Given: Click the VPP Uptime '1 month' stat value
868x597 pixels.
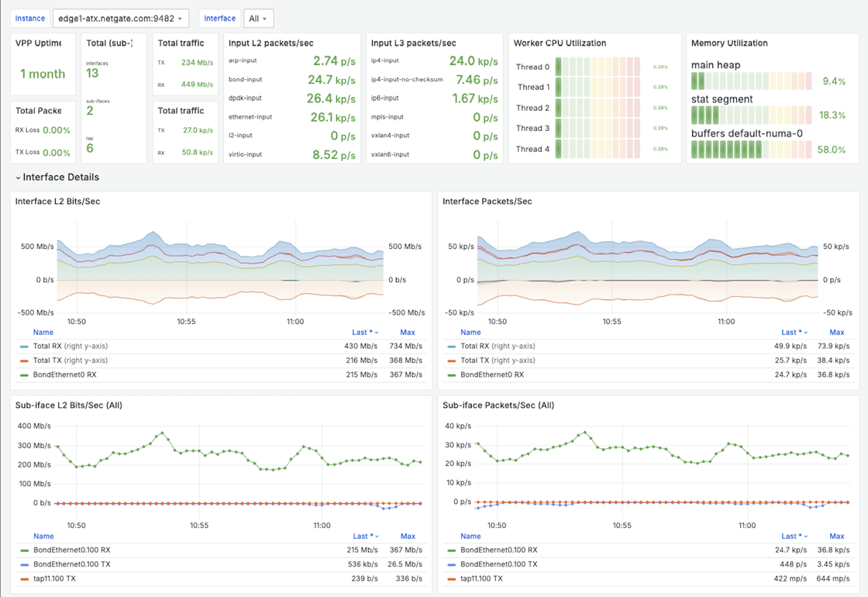Looking at the screenshot, I should click(x=43, y=74).
